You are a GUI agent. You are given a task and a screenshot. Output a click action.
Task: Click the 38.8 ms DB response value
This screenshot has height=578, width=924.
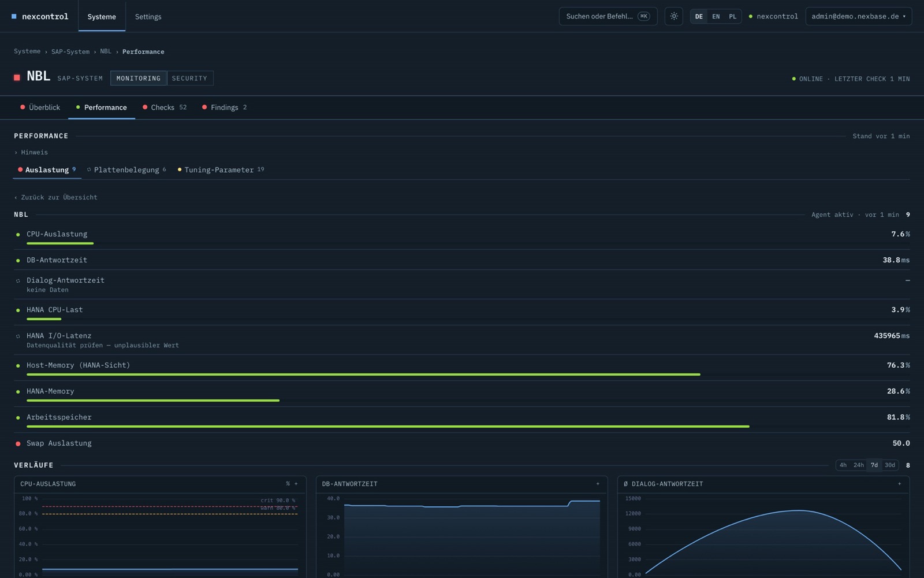(896, 260)
